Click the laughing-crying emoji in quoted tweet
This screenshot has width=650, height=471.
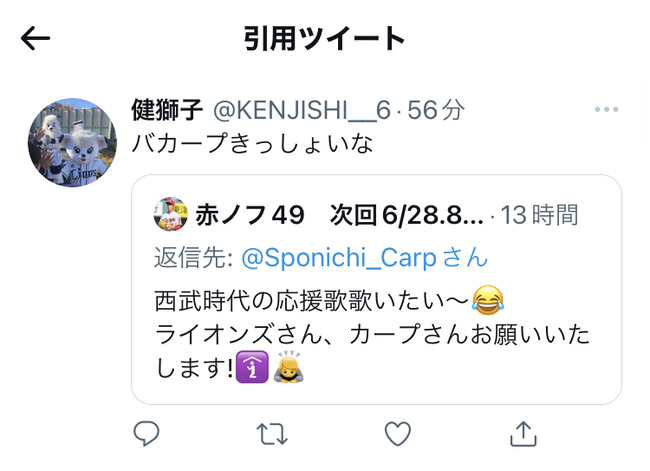point(488,299)
